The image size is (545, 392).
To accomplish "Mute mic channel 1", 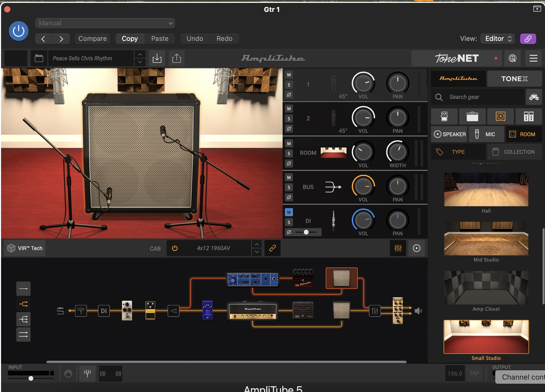I will pos(289,75).
